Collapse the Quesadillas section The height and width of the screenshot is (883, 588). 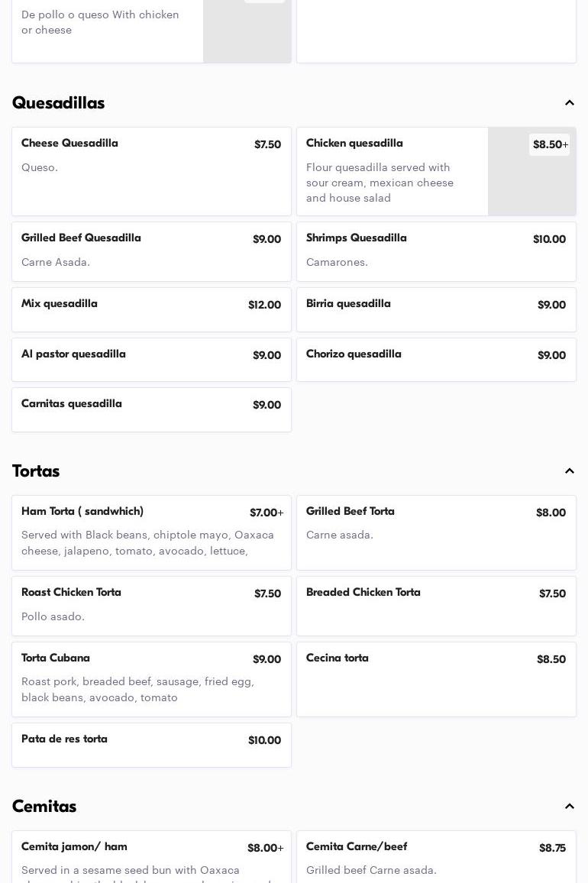coord(569,103)
